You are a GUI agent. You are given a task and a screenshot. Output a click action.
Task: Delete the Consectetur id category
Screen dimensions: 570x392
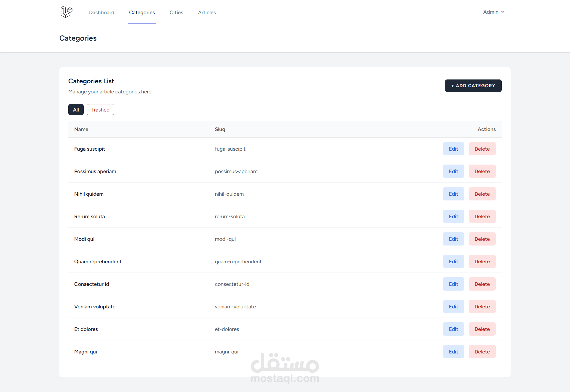(482, 284)
